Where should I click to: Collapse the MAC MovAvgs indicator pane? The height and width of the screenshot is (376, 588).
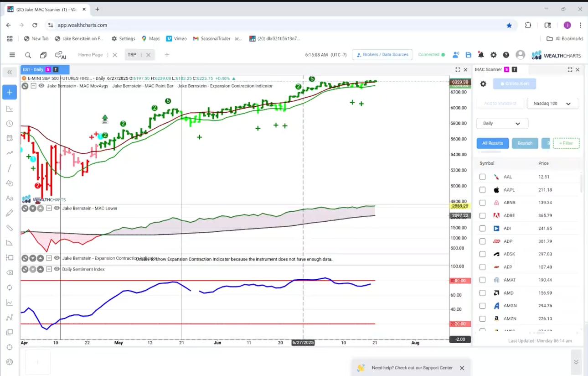[x=33, y=86]
